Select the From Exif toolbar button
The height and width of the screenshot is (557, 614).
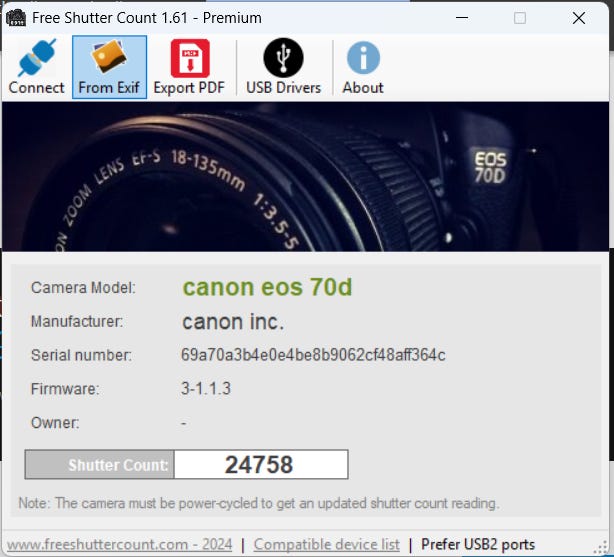(109, 67)
